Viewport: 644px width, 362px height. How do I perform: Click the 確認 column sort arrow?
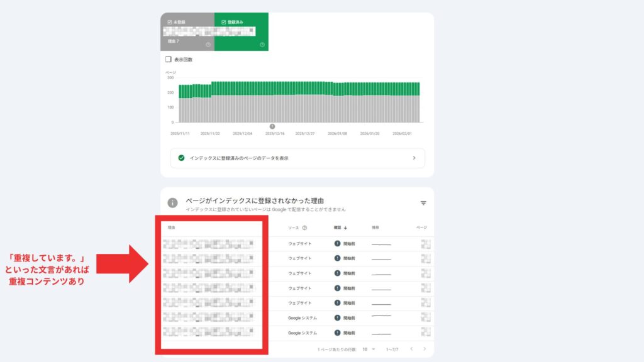345,228
